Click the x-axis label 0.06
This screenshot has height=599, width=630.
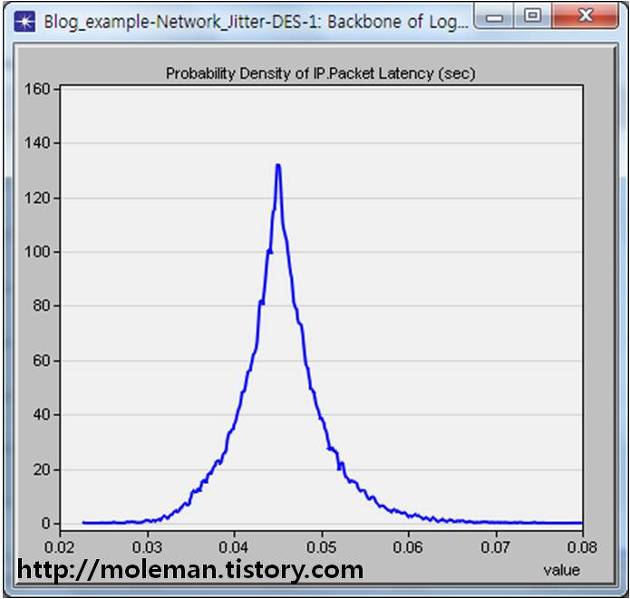pyautogui.click(x=408, y=547)
